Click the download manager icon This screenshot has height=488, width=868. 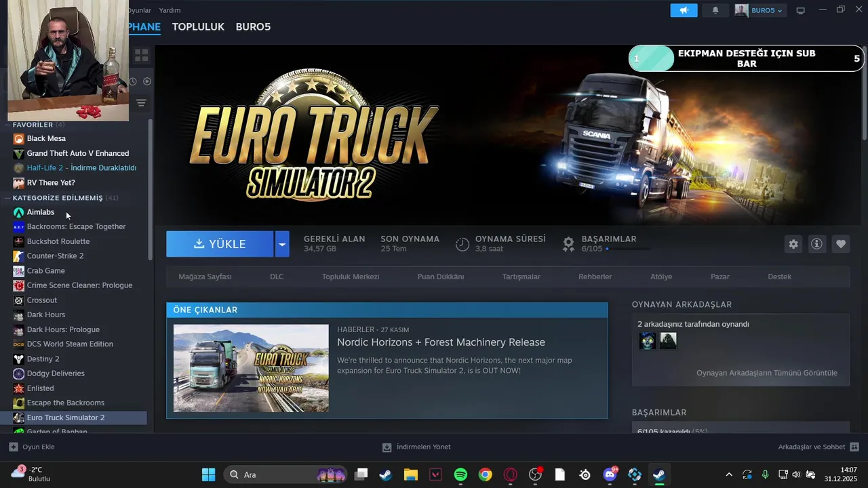(387, 447)
